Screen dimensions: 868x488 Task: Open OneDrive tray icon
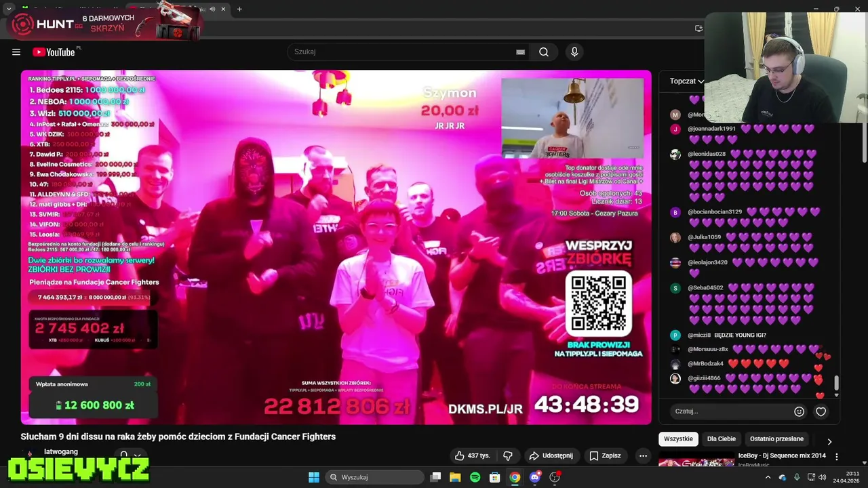[783, 477]
